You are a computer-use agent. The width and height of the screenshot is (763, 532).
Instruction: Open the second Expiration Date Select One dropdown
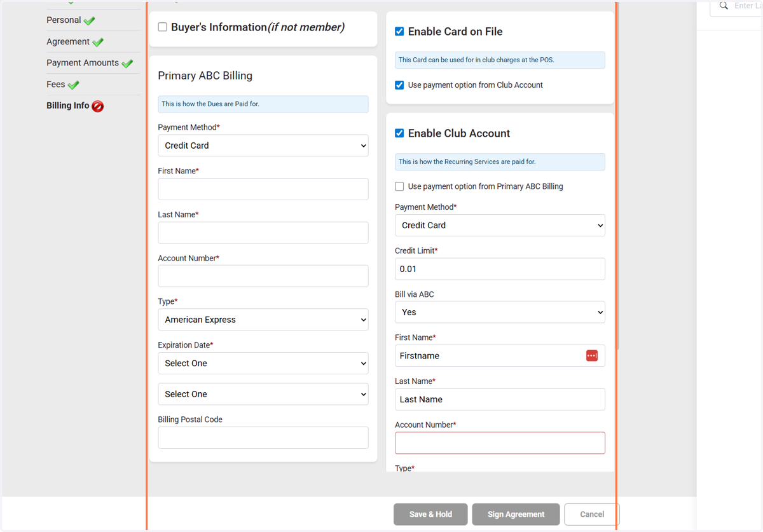click(263, 394)
